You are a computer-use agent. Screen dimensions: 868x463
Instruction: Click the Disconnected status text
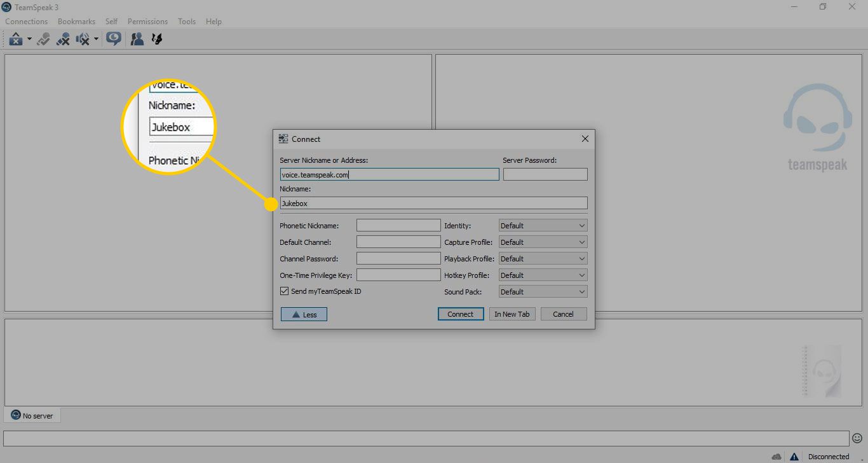[829, 457]
